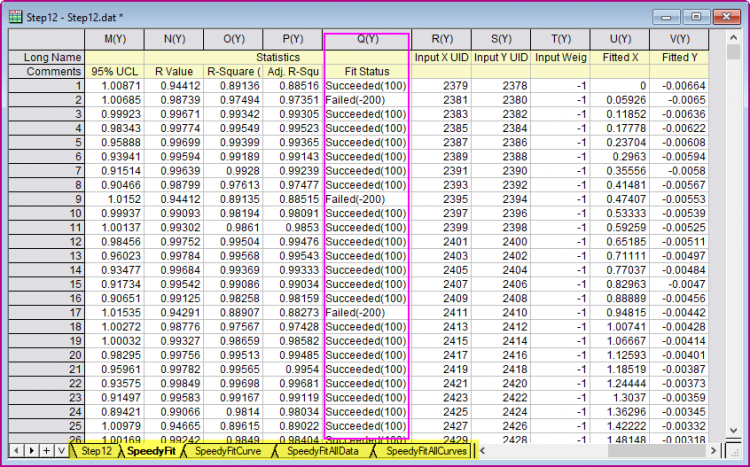
Task: Maximize the Step12 workbook window
Action: point(693,16)
